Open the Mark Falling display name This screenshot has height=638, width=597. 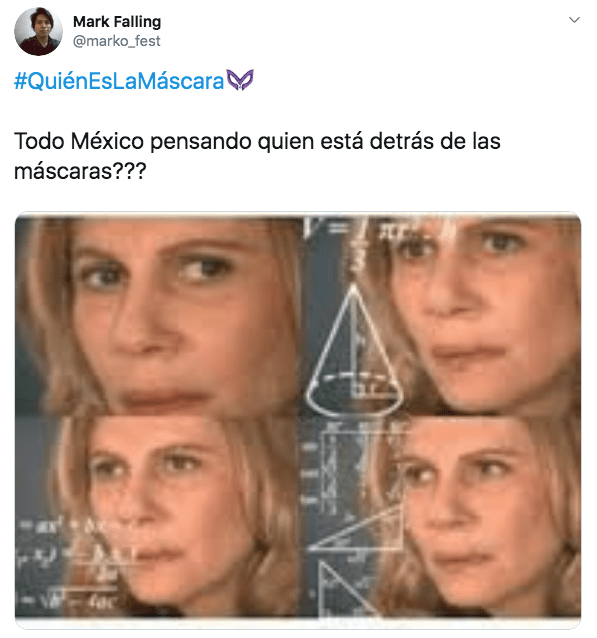(117, 22)
